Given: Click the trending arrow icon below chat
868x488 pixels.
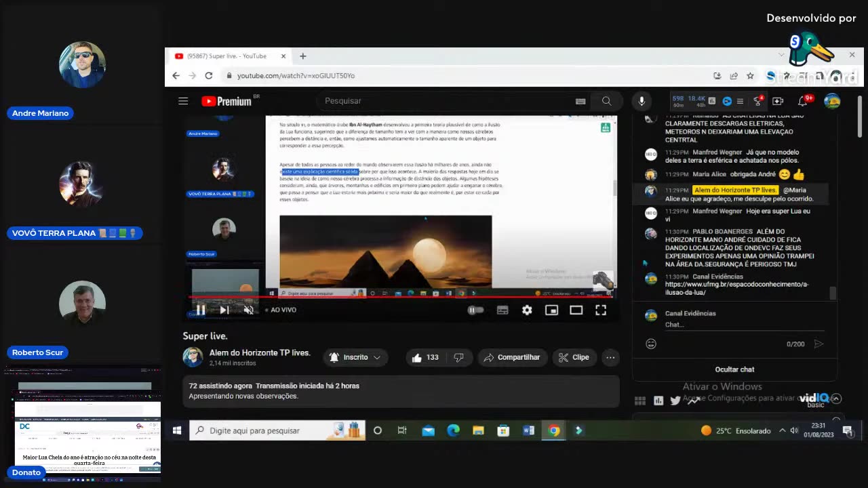Looking at the screenshot, I should [693, 401].
